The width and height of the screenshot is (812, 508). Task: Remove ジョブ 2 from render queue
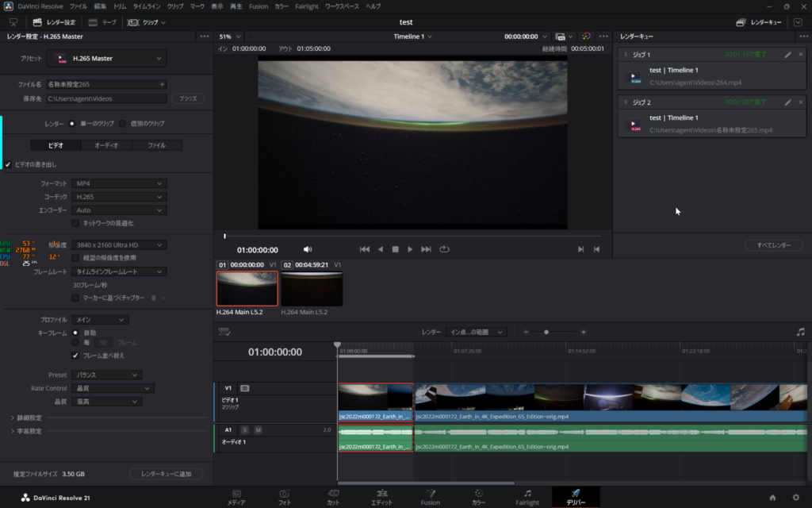coord(801,102)
